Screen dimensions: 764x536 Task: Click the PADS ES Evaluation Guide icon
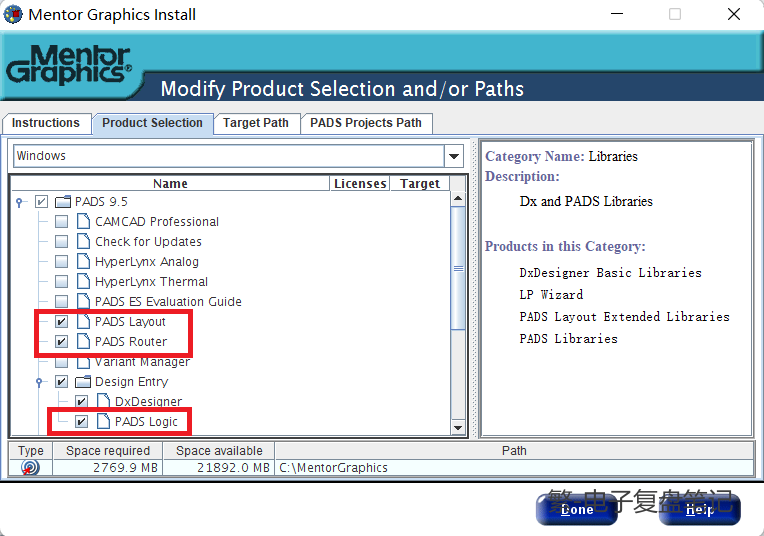point(83,301)
